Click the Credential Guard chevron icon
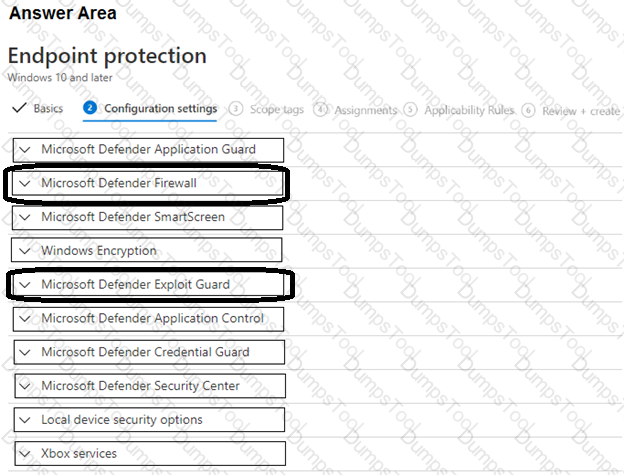Image resolution: width=624 pixels, height=475 pixels. pos(25,352)
